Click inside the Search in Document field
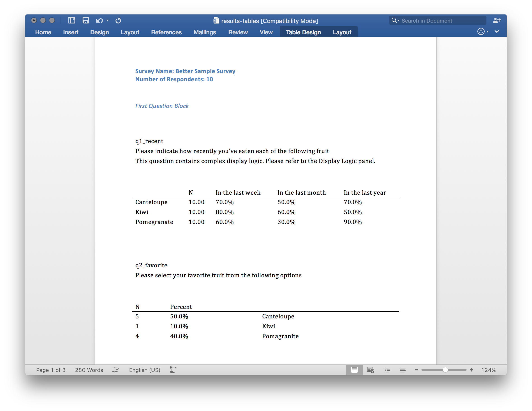Image resolution: width=532 pixels, height=411 pixels. click(438, 21)
